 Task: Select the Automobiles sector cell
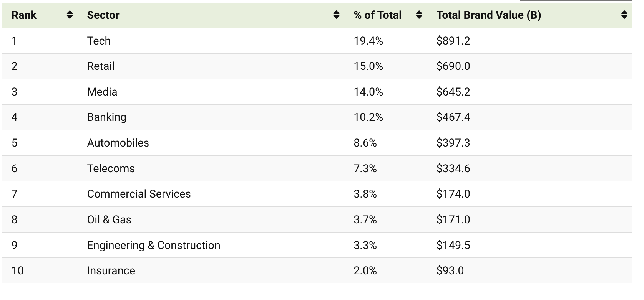pyautogui.click(x=118, y=143)
